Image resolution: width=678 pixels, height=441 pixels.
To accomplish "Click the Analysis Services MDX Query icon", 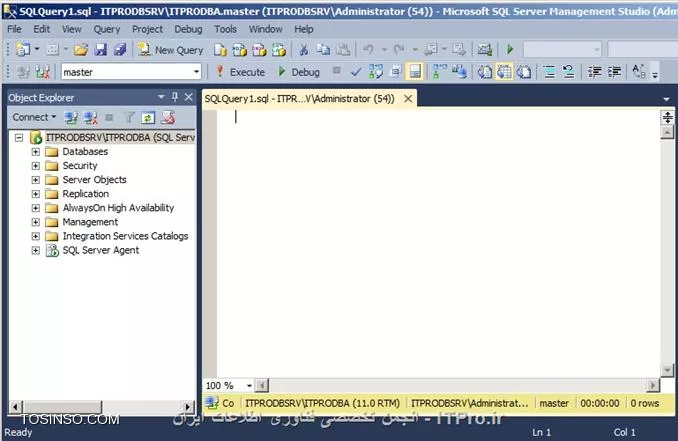I will pos(239,50).
